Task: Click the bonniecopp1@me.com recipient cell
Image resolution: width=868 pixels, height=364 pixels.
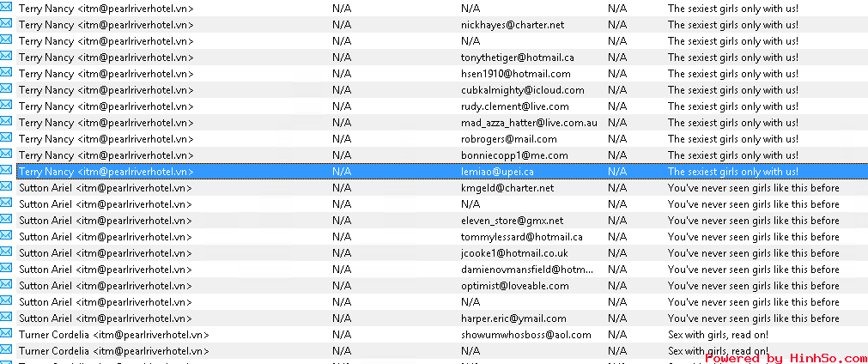Action: (x=514, y=155)
